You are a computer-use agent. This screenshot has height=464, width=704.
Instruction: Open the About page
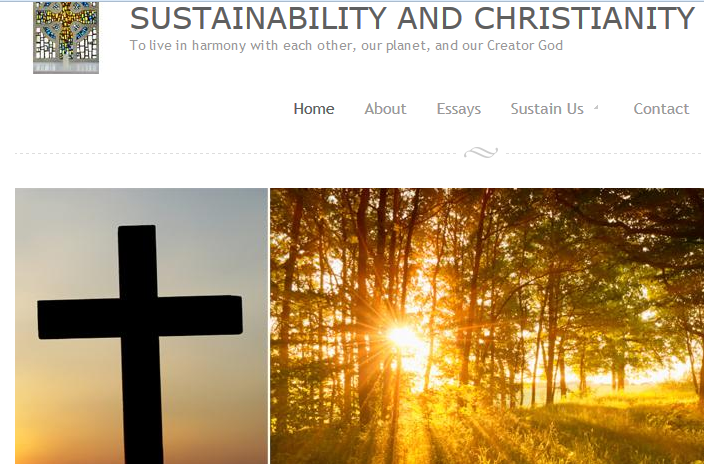(x=385, y=109)
